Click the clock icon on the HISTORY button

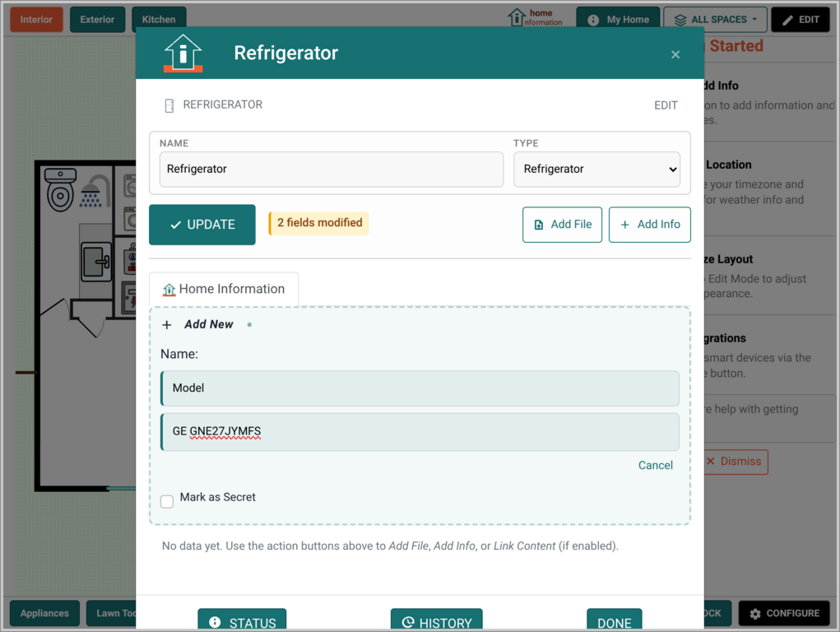tap(408, 622)
